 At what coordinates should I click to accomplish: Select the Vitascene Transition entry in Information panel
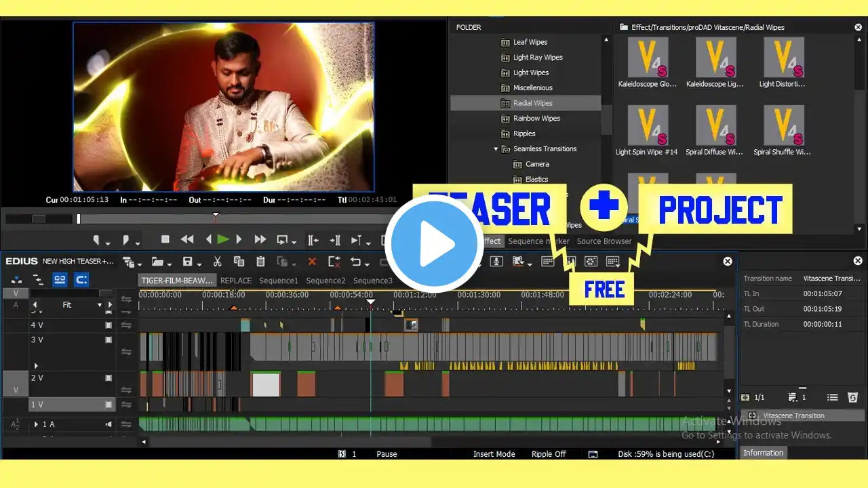pyautogui.click(x=804, y=415)
